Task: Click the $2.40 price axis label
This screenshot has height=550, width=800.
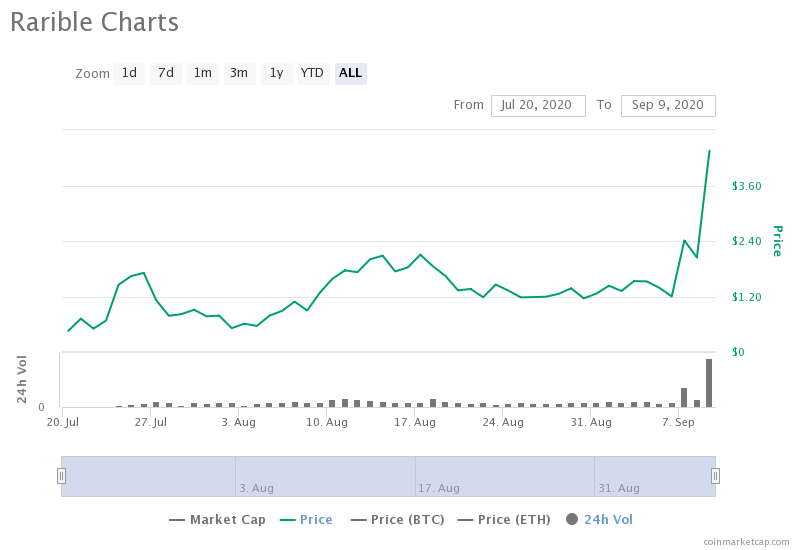Action: (x=746, y=241)
